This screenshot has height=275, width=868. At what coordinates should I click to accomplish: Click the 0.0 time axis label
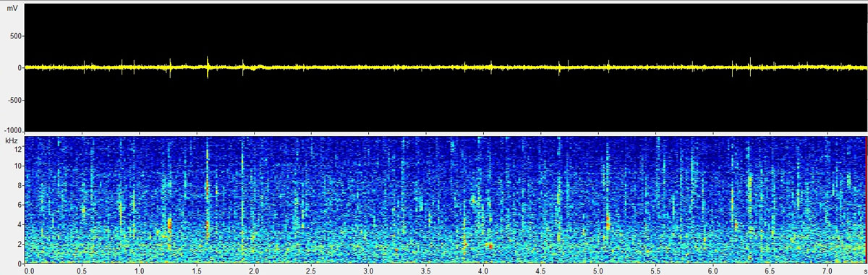pyautogui.click(x=29, y=270)
